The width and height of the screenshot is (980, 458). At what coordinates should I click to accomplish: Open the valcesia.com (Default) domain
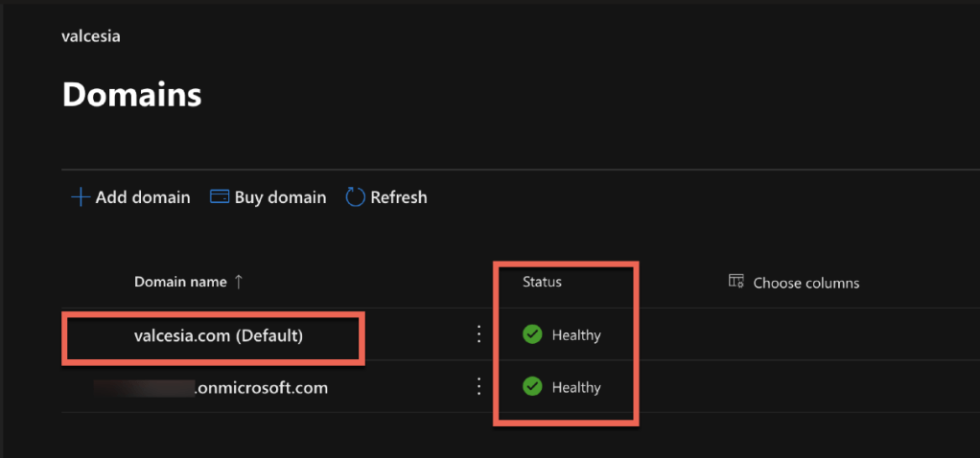[218, 335]
